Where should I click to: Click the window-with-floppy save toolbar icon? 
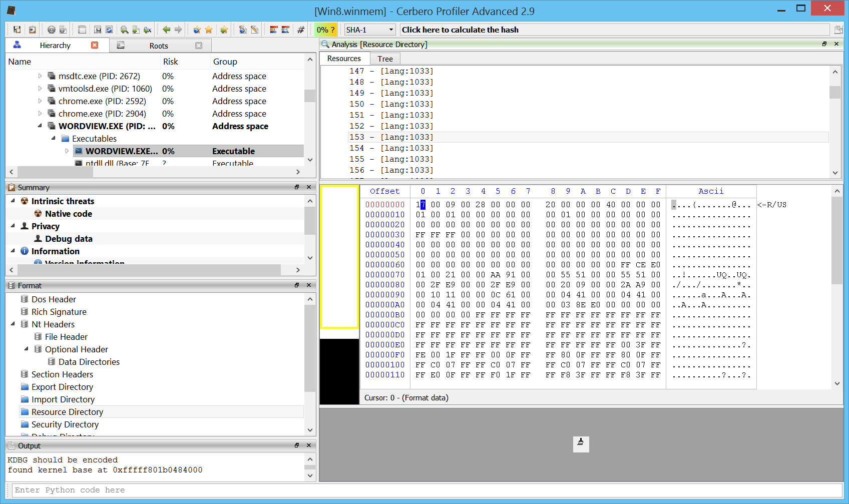coord(98,30)
